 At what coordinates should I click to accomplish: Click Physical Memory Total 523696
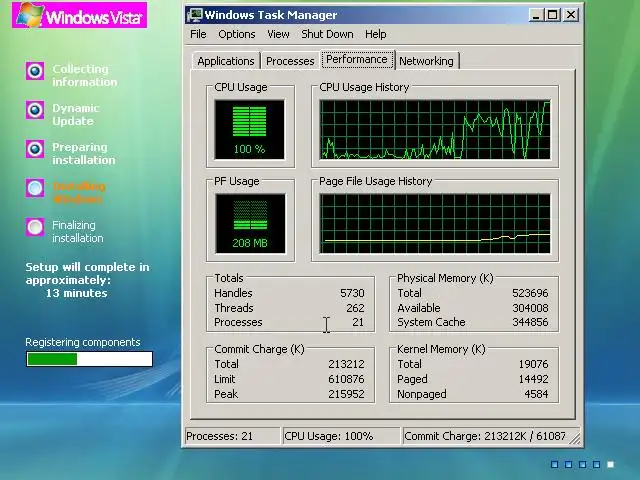click(x=530, y=293)
